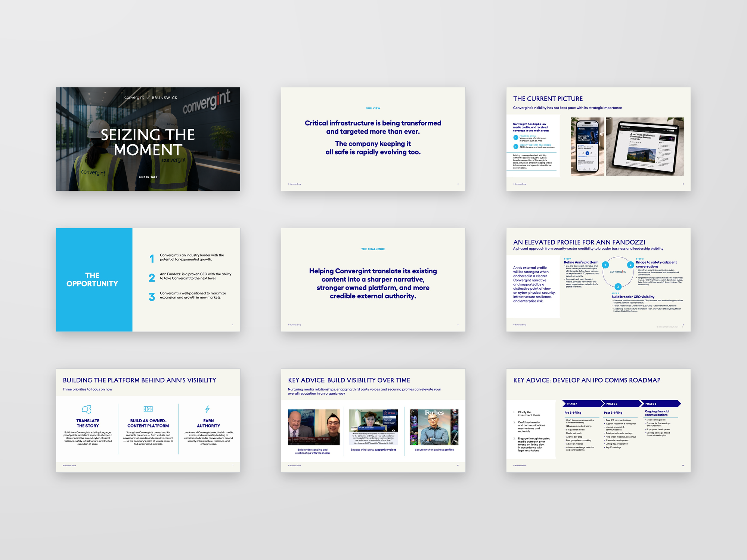Viewport: 747px width, 560px height.
Task: Click the Engage third-party supportive voices caption
Action: click(373, 450)
